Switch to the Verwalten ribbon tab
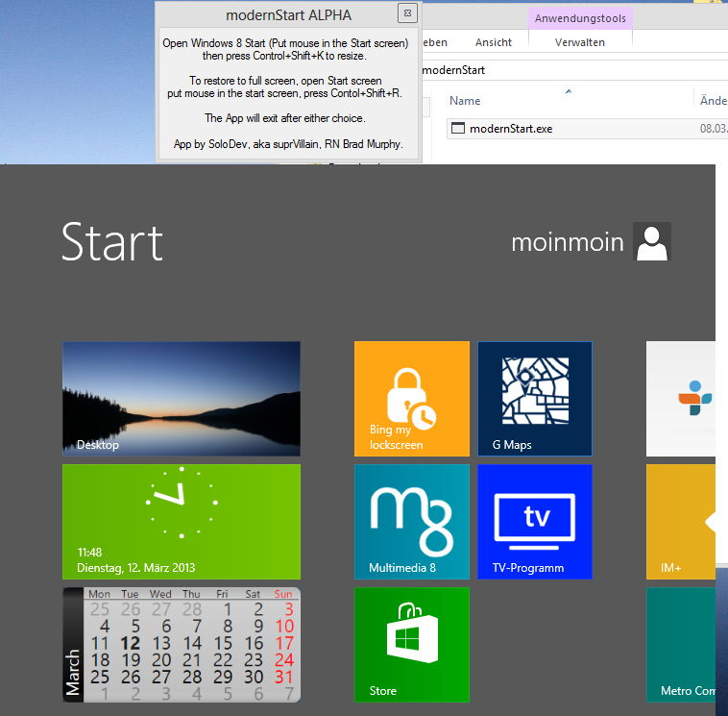The width and height of the screenshot is (728, 716). pos(579,42)
